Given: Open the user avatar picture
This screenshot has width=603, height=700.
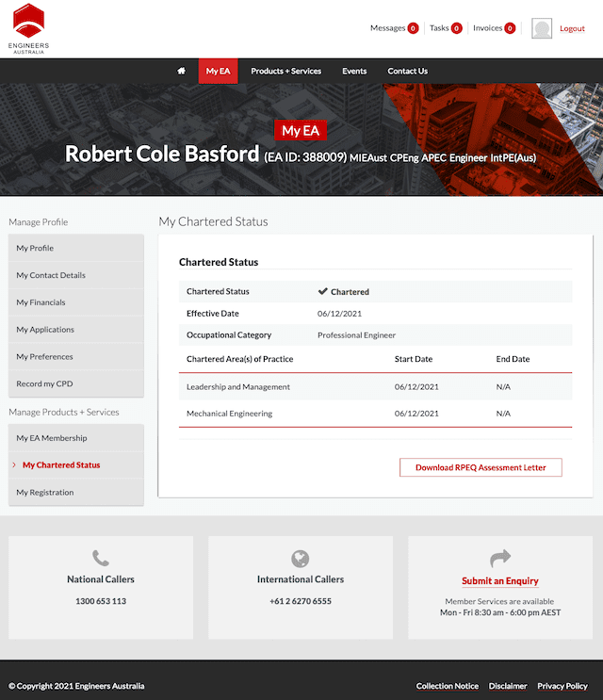Looking at the screenshot, I should (x=542, y=28).
